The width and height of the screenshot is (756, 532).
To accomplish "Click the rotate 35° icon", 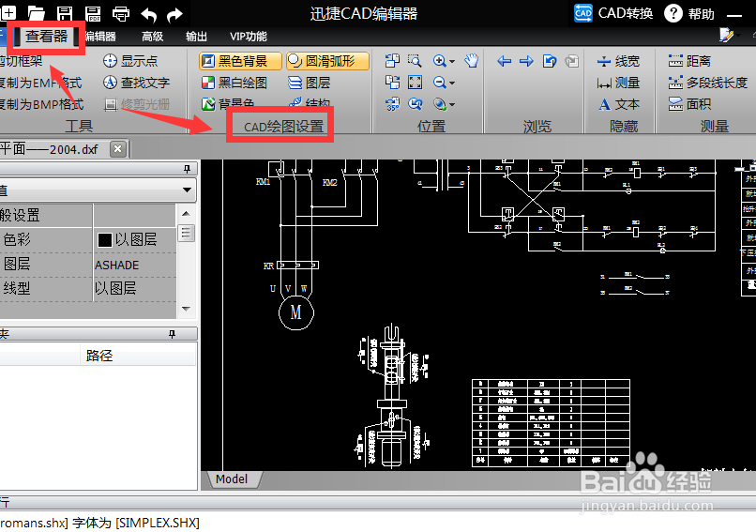I will [392, 104].
